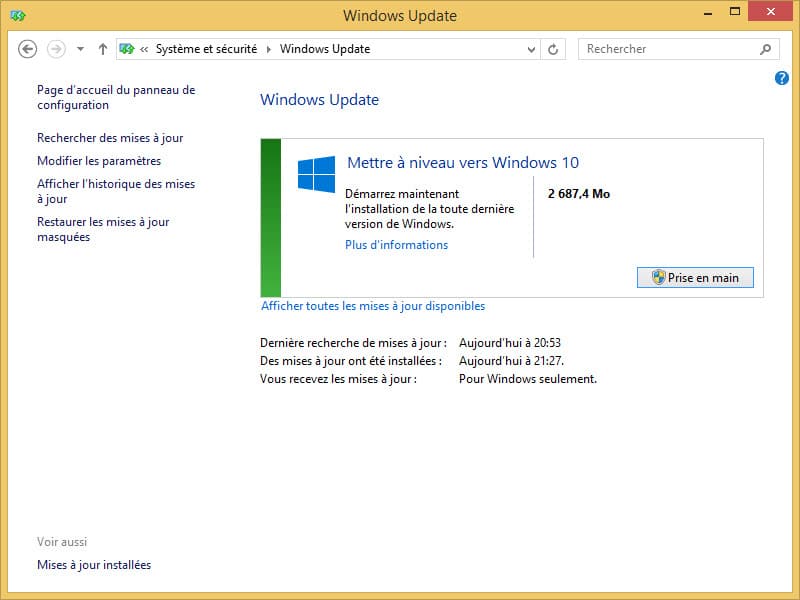Select Système et sécurité breadcrumb
This screenshot has height=600, width=800.
(206, 49)
